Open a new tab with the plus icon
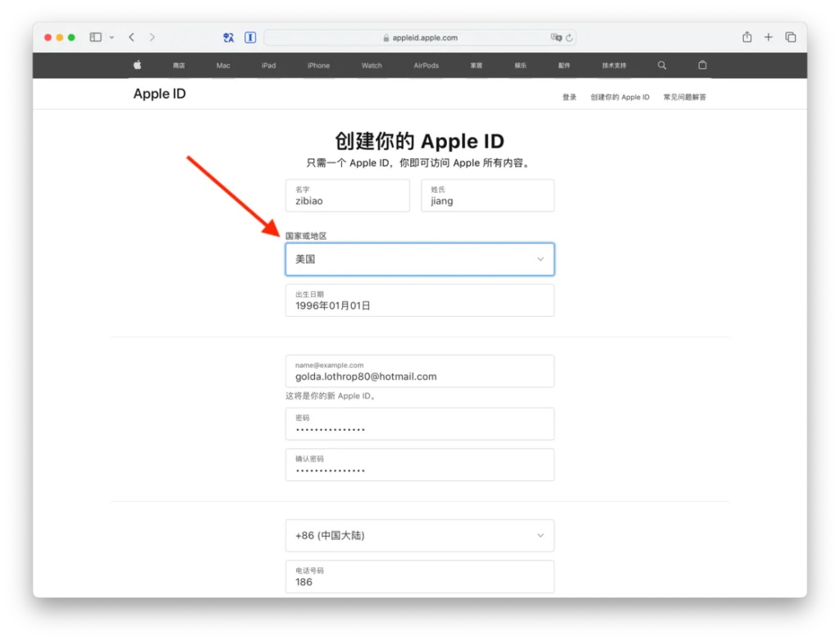Image resolution: width=840 pixels, height=641 pixels. 767,37
